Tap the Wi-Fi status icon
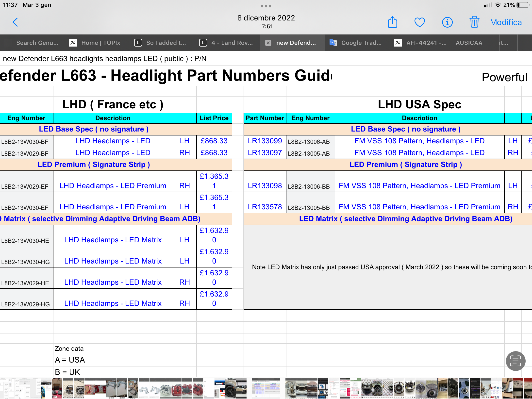The height and width of the screenshot is (399, 532). coord(498,5)
